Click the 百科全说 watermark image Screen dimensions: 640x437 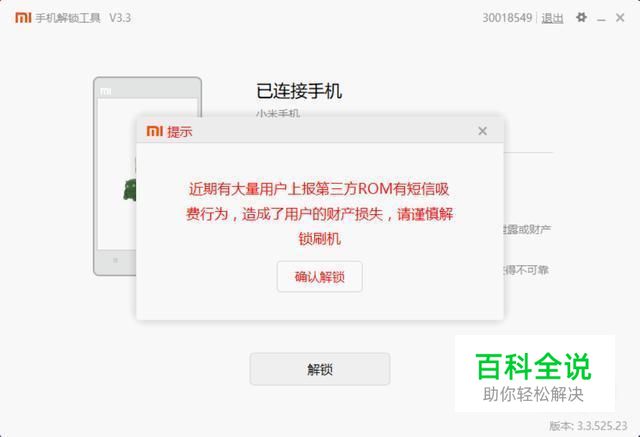[535, 373]
